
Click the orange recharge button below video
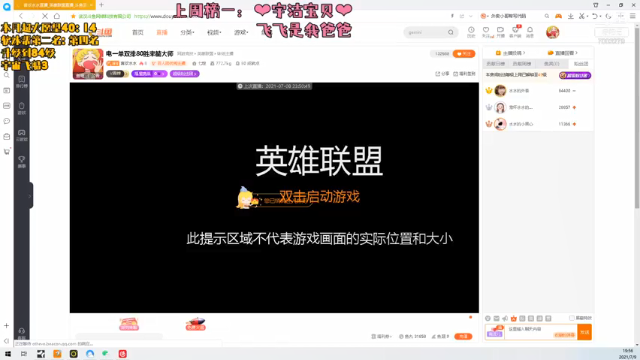click(463, 336)
